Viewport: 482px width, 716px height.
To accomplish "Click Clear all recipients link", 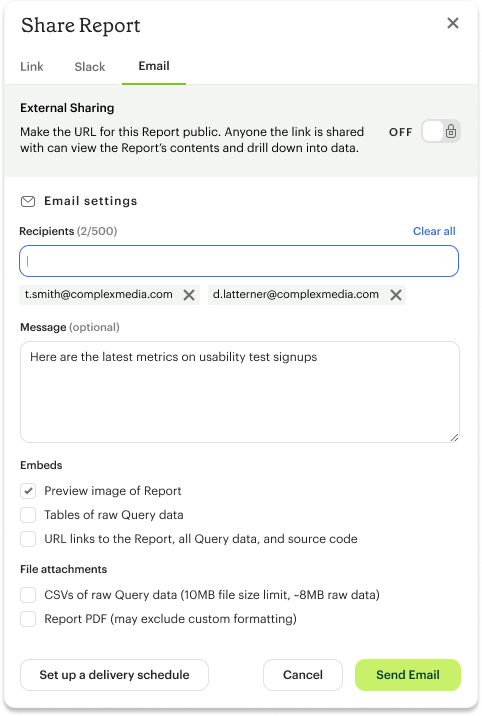I will [x=434, y=231].
